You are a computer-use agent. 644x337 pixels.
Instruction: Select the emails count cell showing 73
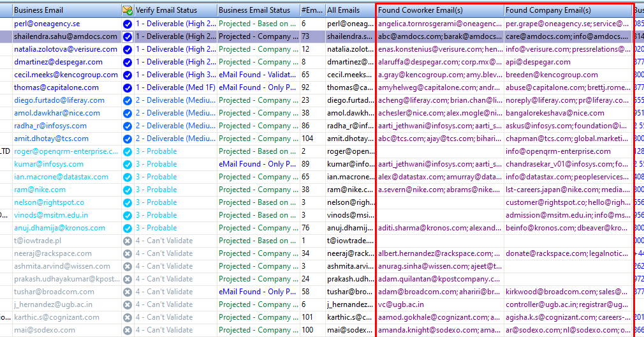click(x=312, y=36)
